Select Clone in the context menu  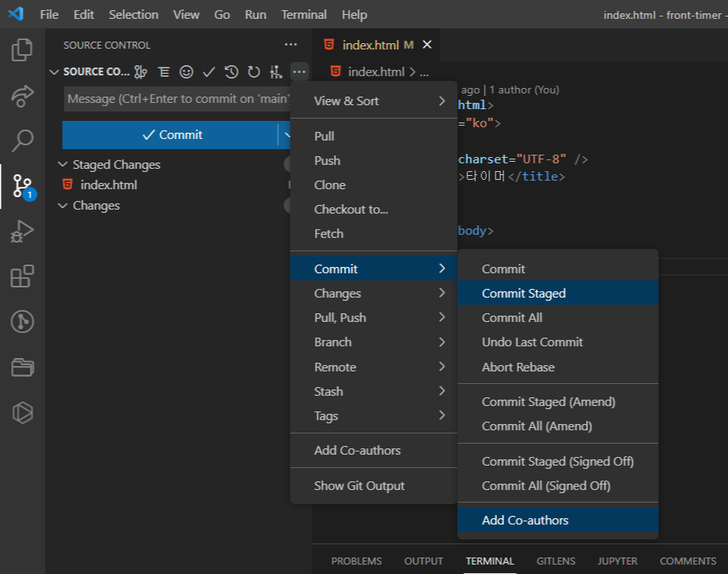coord(374,185)
